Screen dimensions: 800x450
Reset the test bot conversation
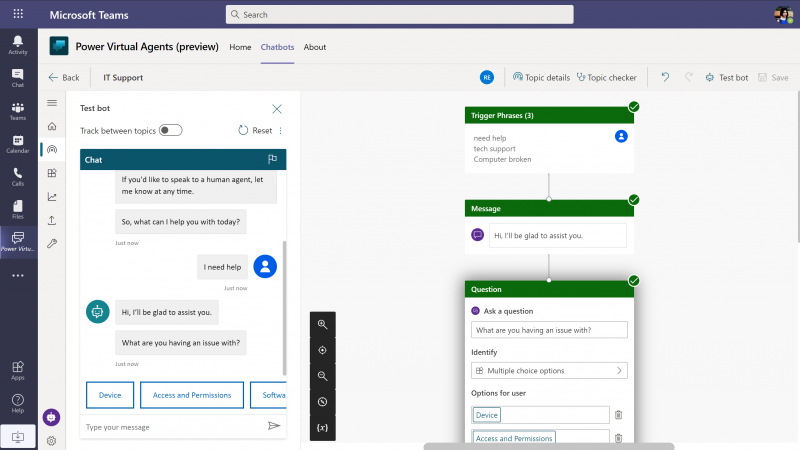click(255, 131)
